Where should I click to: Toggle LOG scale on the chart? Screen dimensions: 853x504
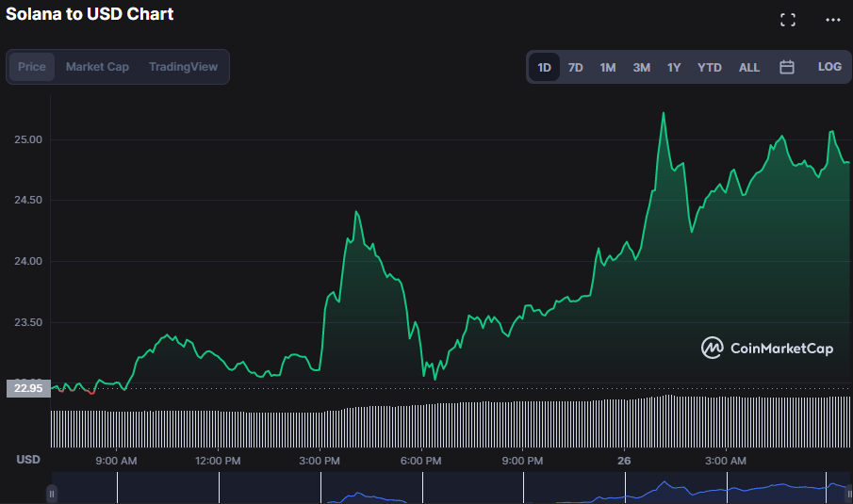[829, 67]
